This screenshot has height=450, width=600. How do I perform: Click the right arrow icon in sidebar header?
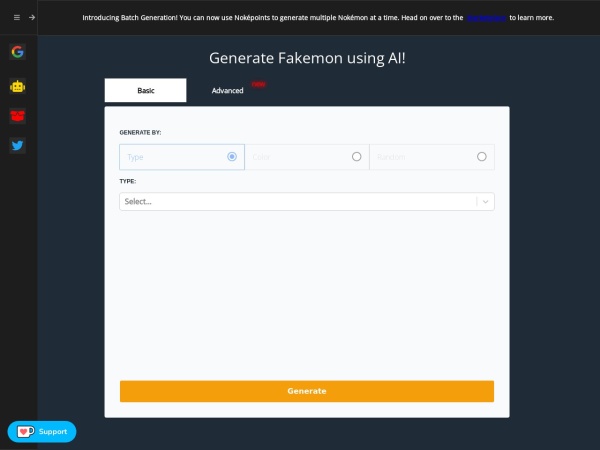tap(32, 18)
